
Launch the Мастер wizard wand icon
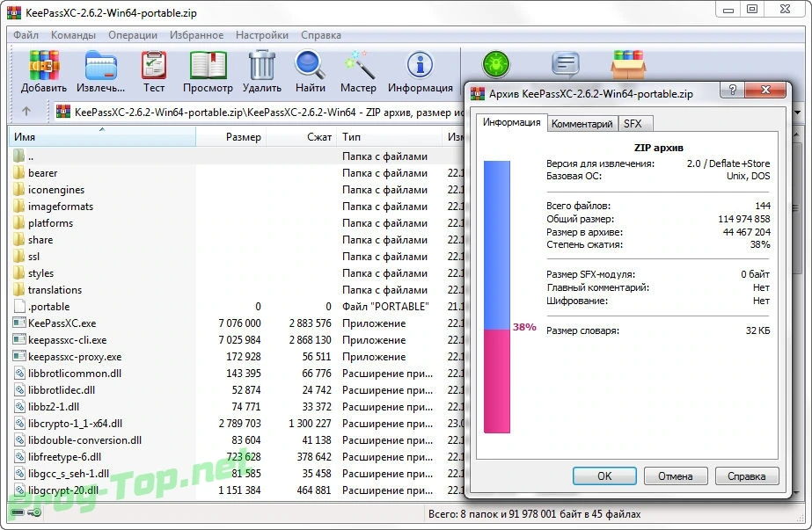click(x=358, y=65)
